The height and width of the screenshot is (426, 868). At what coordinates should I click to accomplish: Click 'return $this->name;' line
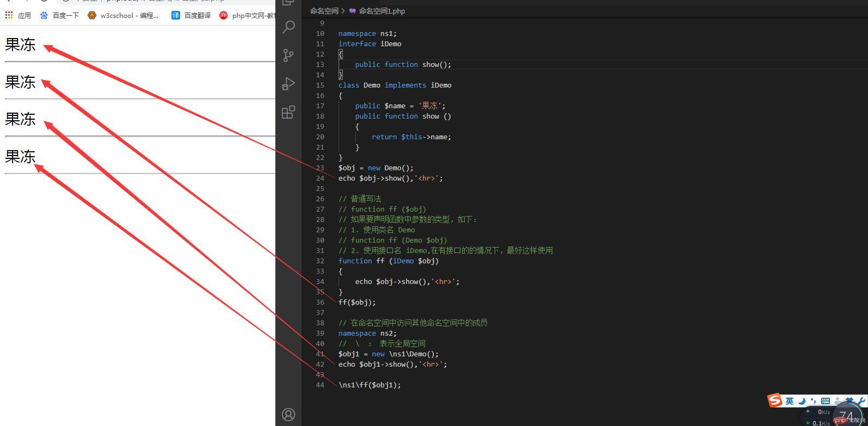tap(411, 137)
